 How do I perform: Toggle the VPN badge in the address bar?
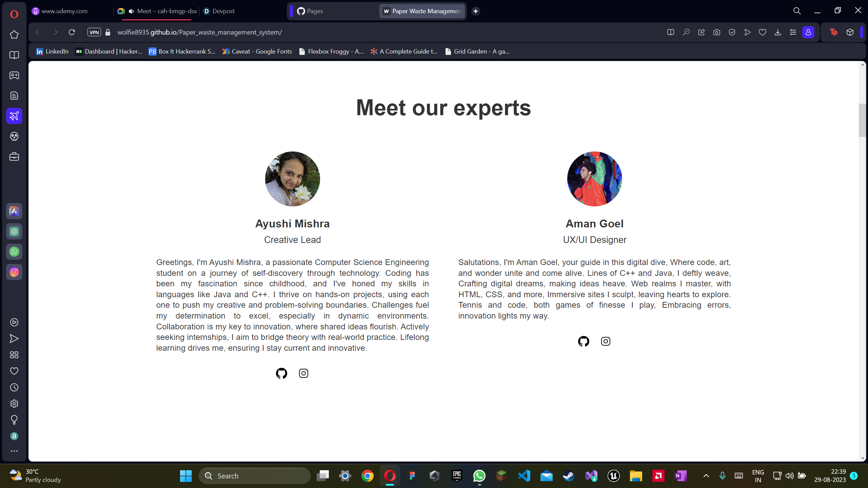coord(94,32)
